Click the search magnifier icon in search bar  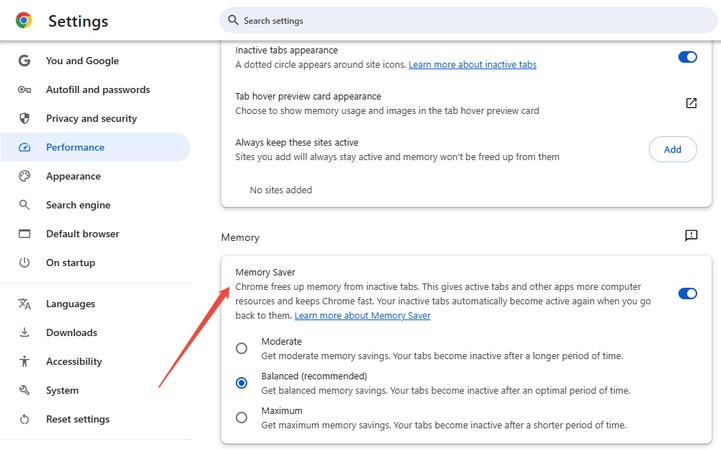click(x=233, y=20)
